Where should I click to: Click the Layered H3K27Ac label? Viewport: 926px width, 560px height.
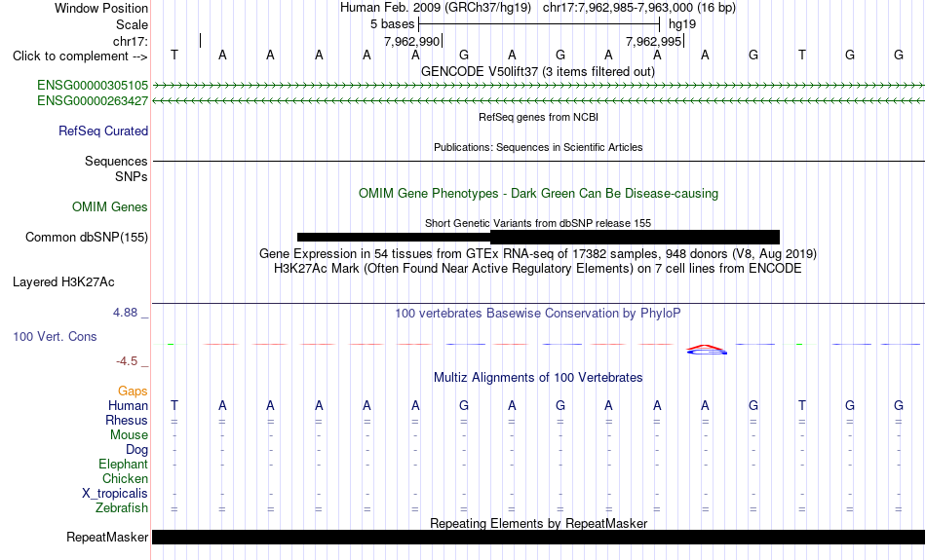[x=63, y=282]
